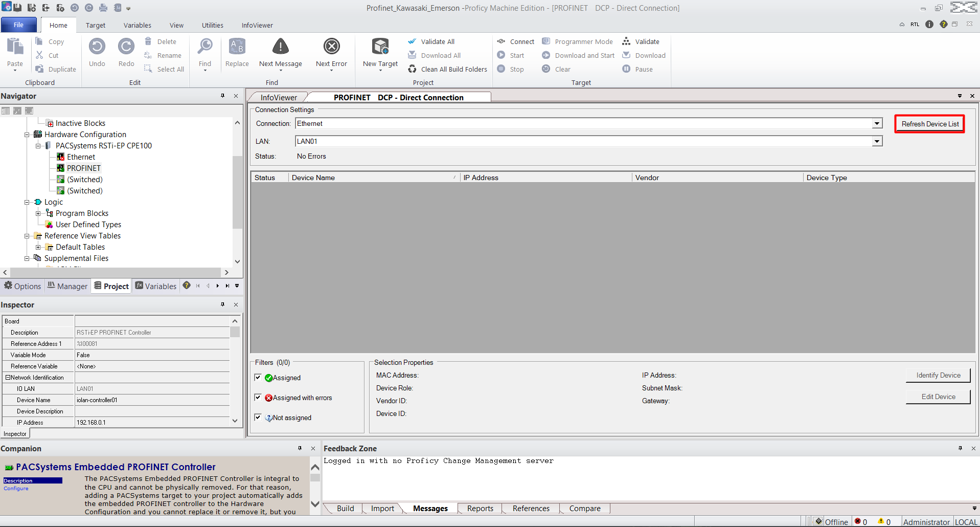Screen dimensions: 980x527
Task: Collapse the Hardware Configuration node
Action: [x=27, y=135]
